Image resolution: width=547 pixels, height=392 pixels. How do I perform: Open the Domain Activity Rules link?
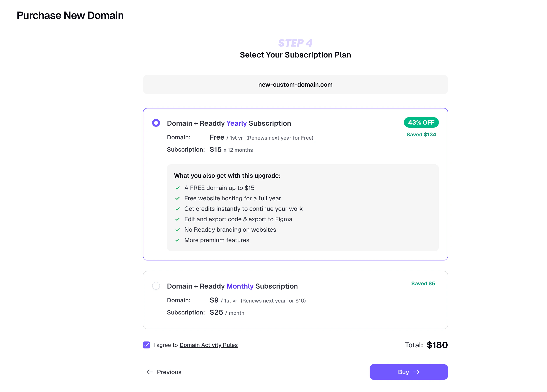208,345
